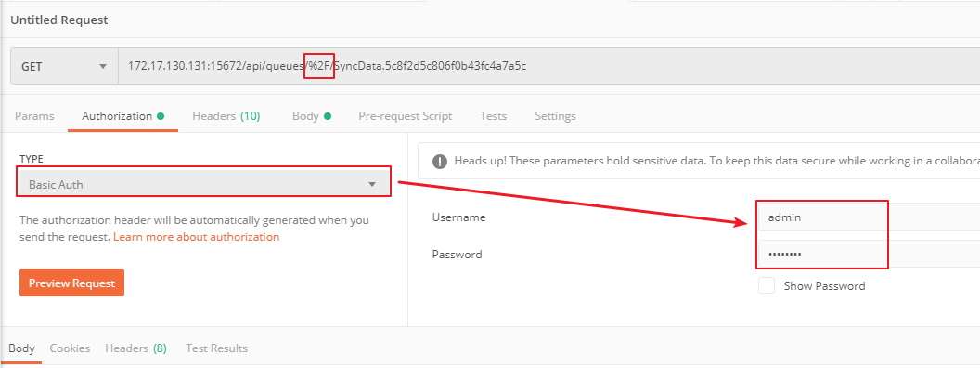980x368 pixels.
Task: Open the Headers (10) request tab
Action: pyautogui.click(x=226, y=116)
